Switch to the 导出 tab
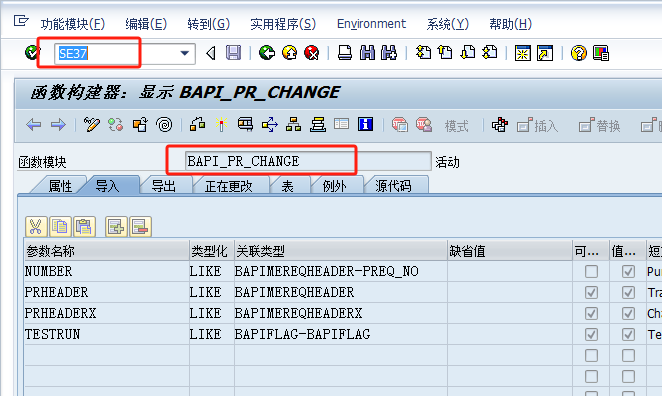The image size is (662, 396). click(x=163, y=186)
